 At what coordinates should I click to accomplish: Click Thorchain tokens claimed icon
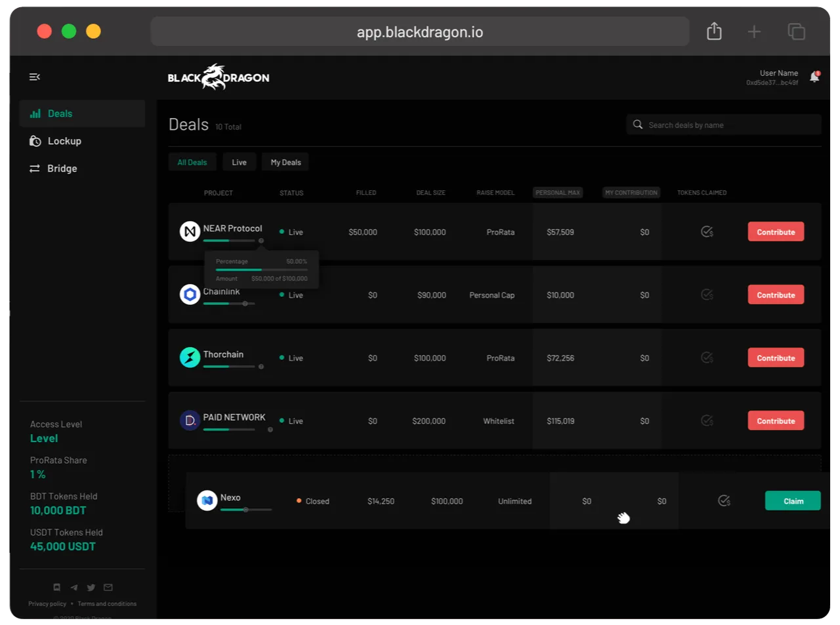pos(707,357)
